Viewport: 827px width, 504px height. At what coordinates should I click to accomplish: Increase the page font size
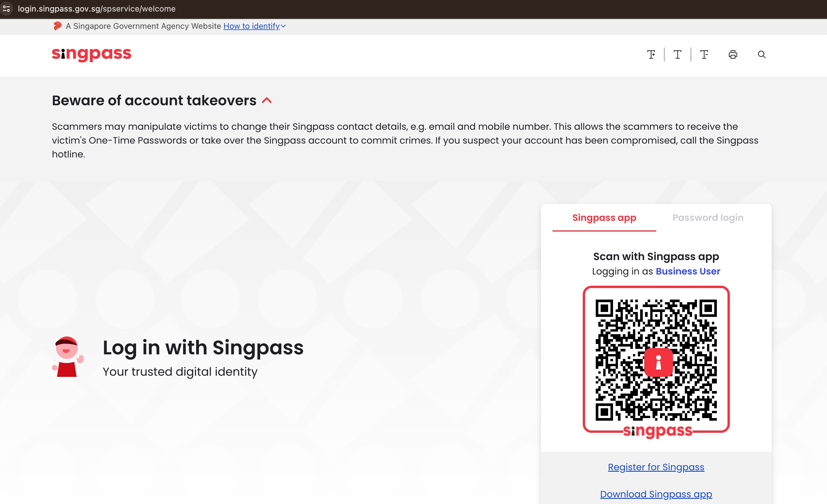(x=651, y=54)
